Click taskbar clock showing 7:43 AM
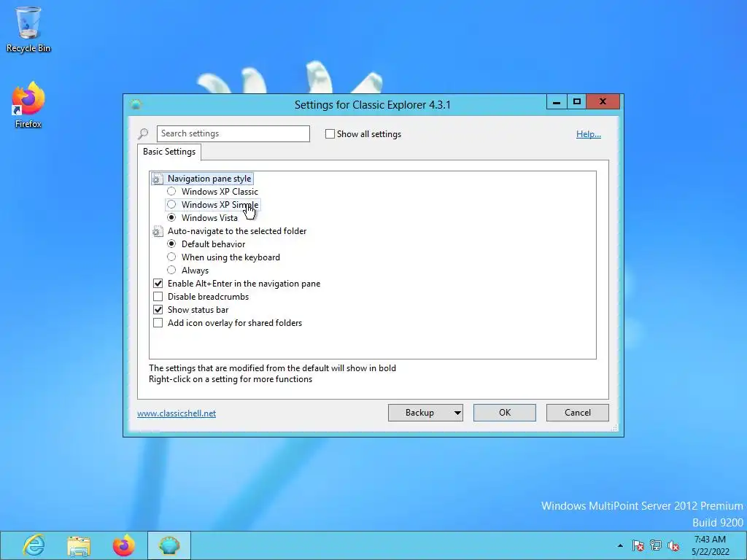 pyautogui.click(x=710, y=545)
